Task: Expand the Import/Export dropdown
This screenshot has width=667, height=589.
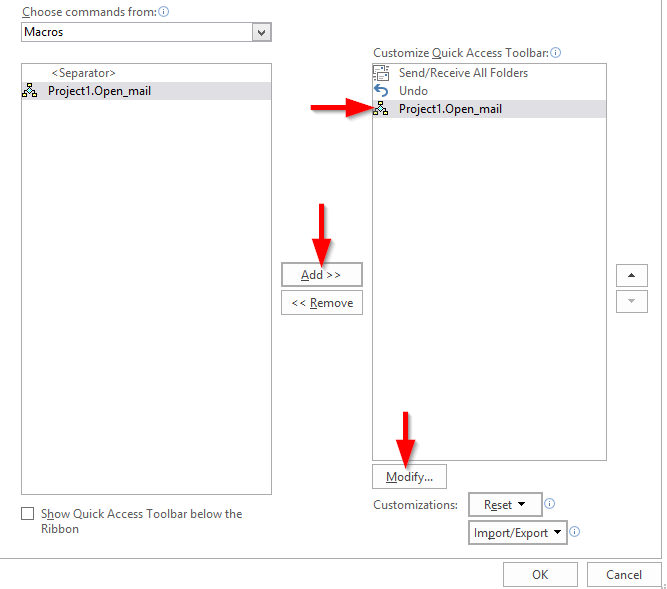Action: tap(517, 533)
